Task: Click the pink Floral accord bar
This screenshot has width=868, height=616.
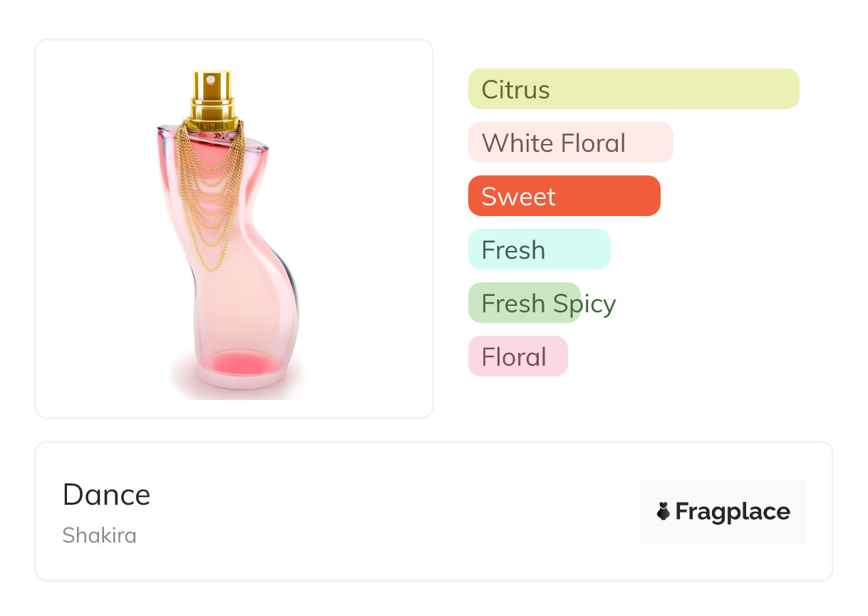Action: [x=517, y=356]
